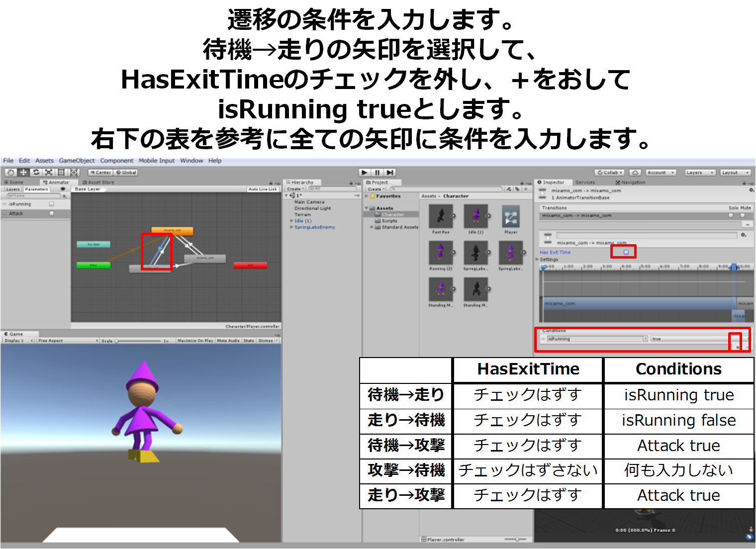Select the Idle (1) model asset
The image size is (756, 549).
point(476,216)
